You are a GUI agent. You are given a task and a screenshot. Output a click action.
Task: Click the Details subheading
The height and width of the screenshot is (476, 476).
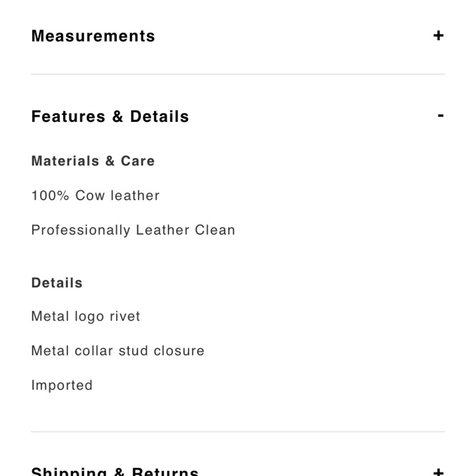click(57, 283)
